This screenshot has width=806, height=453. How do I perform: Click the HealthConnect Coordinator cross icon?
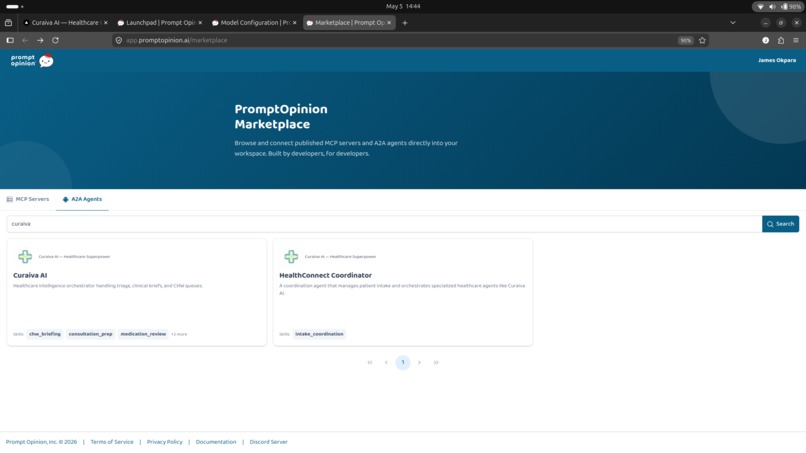point(291,256)
